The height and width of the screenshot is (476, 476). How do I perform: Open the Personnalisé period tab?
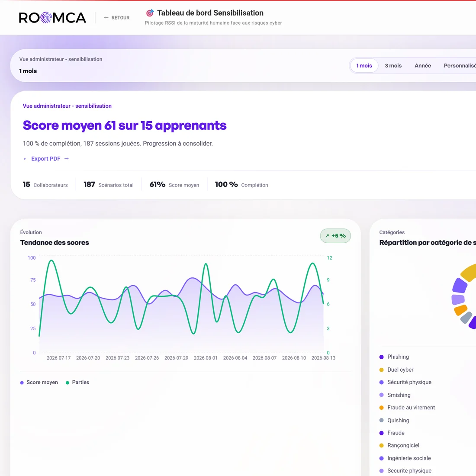(x=460, y=66)
